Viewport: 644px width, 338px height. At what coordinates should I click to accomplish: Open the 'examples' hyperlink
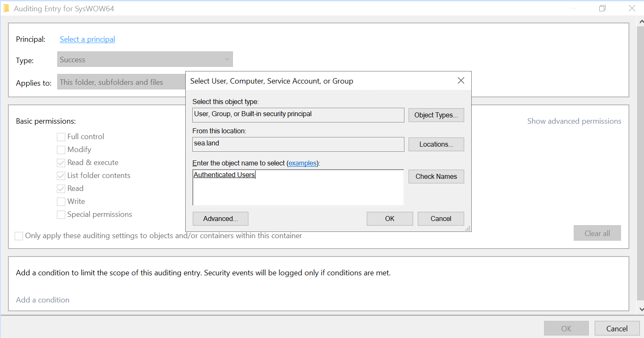coord(303,163)
